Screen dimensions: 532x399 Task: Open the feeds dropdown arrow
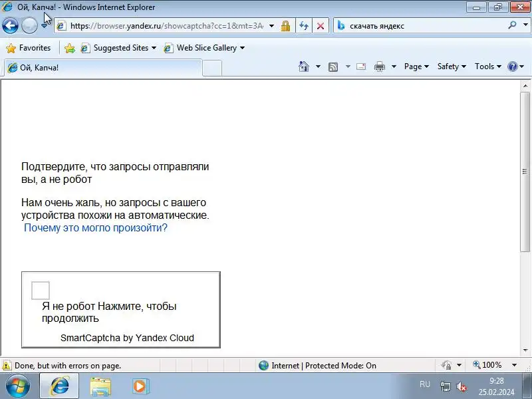(x=348, y=66)
